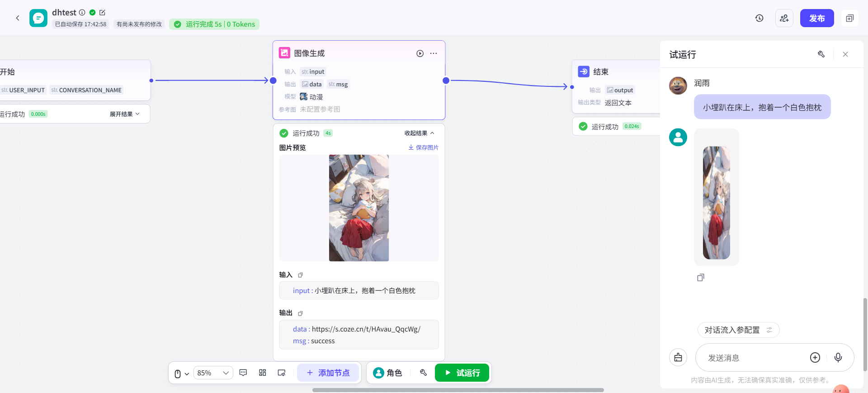Click the 图像生成 node pink icon
Viewport: 868px width, 393px height.
284,53
